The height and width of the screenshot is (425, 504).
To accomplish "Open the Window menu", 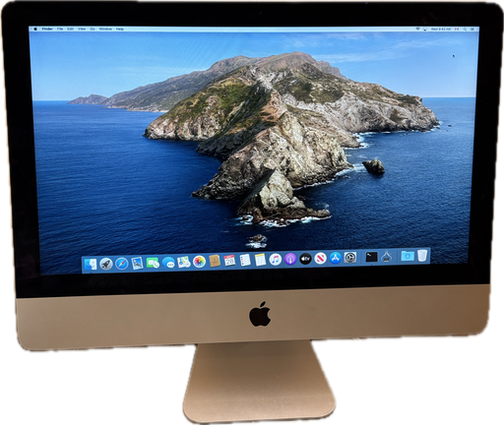I will [105, 29].
